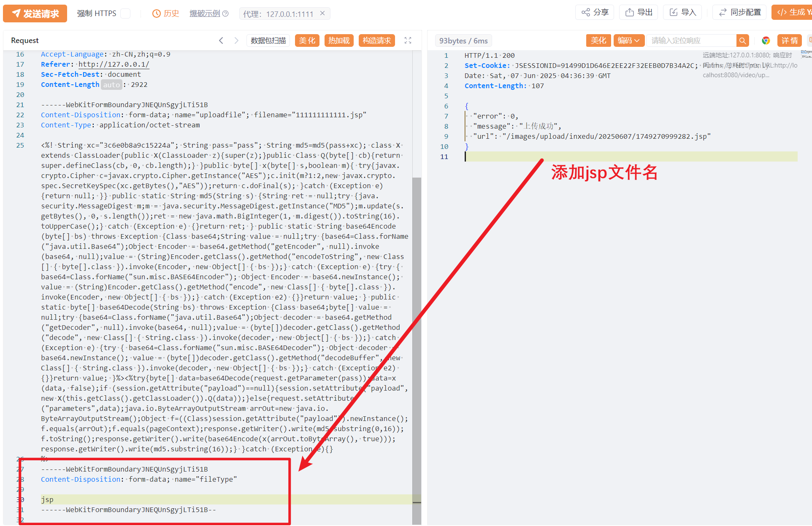The image size is (812, 526).
Task: Open request history (历史)
Action: (x=166, y=13)
